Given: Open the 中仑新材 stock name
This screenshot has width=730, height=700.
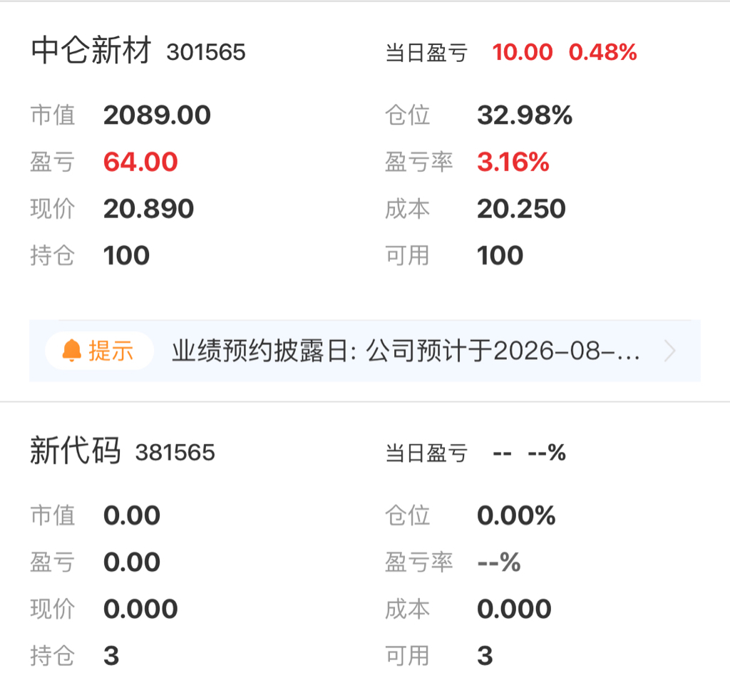Looking at the screenshot, I should pos(91,51).
